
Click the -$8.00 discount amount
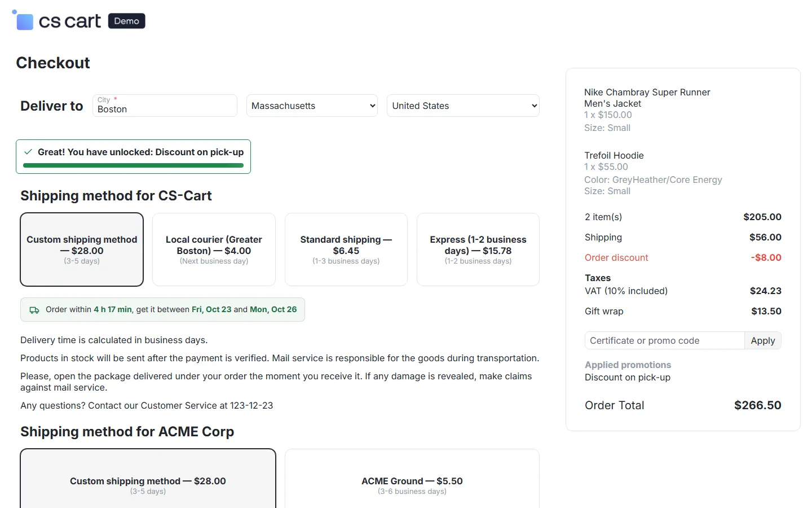pos(766,257)
